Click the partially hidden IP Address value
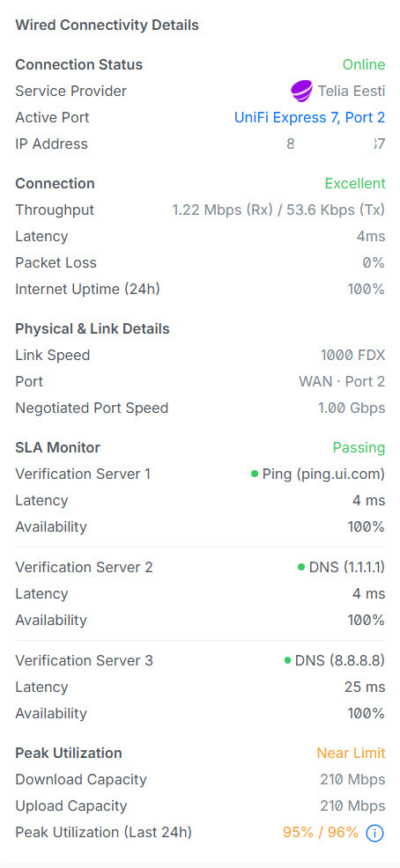Image resolution: width=400 pixels, height=868 pixels. click(x=336, y=143)
